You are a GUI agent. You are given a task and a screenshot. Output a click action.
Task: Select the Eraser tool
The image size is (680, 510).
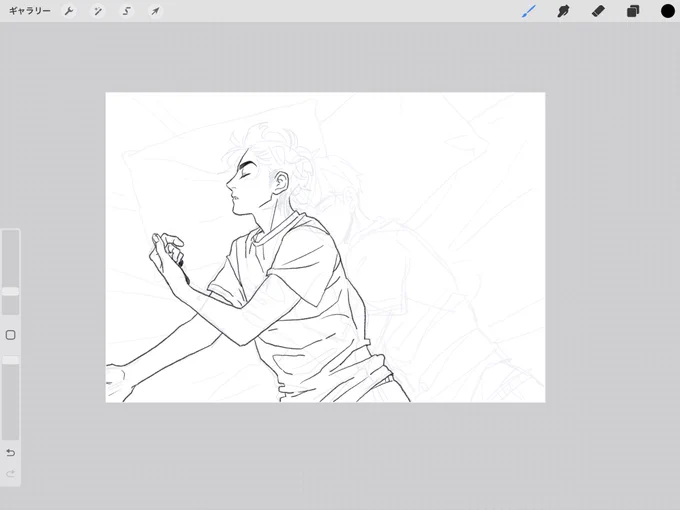(x=598, y=11)
